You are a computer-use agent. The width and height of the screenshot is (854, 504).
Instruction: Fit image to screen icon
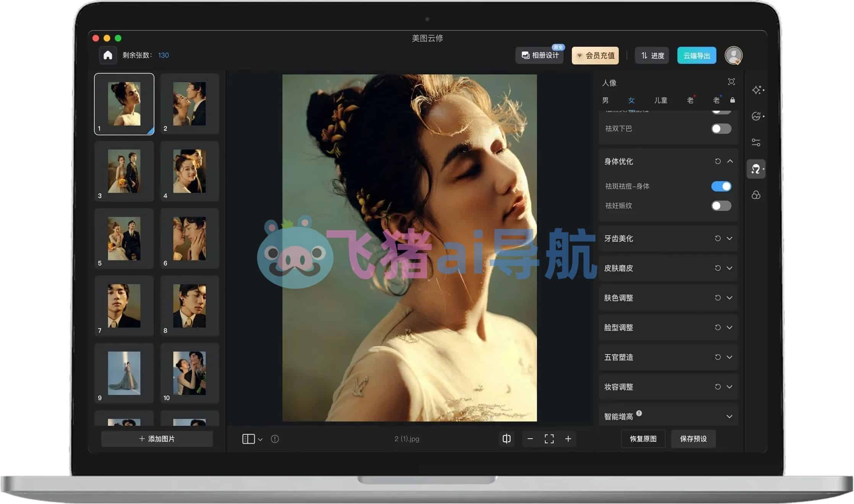[x=549, y=439]
